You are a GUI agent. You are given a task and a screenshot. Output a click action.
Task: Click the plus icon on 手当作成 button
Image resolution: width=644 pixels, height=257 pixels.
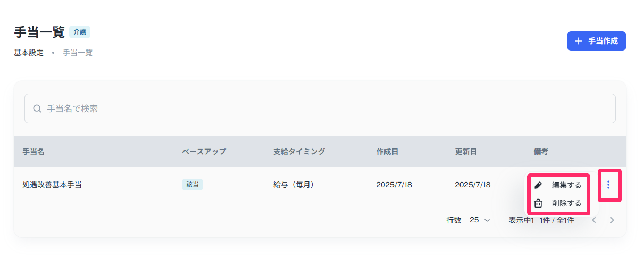tap(579, 41)
